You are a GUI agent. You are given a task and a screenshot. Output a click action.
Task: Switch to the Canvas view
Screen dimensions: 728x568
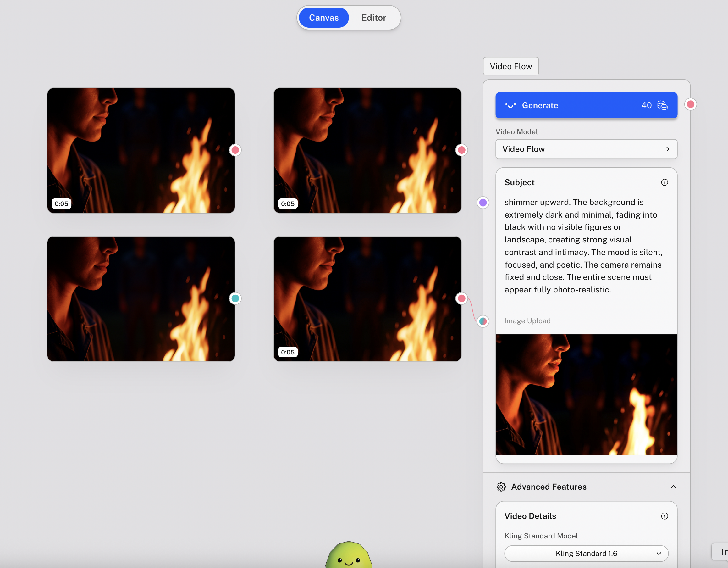click(323, 18)
